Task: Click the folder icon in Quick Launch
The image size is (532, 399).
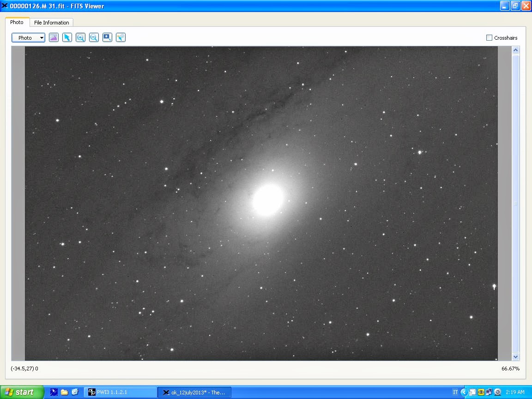Action: point(64,392)
